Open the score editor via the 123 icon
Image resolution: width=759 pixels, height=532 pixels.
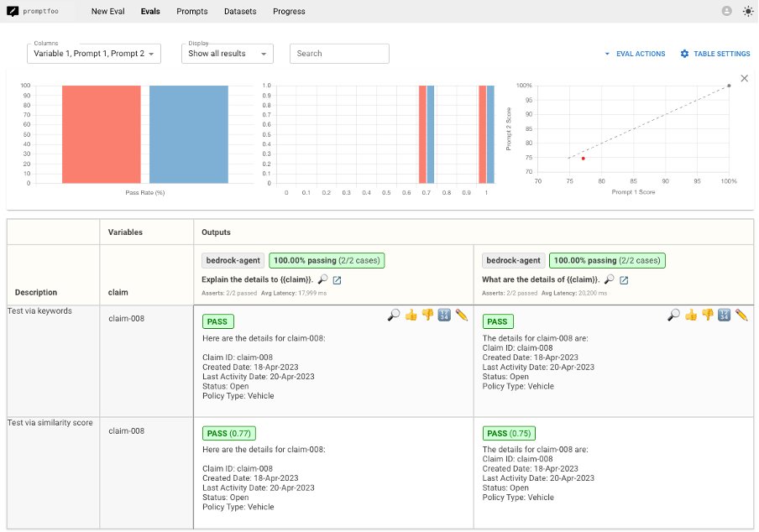coord(444,315)
